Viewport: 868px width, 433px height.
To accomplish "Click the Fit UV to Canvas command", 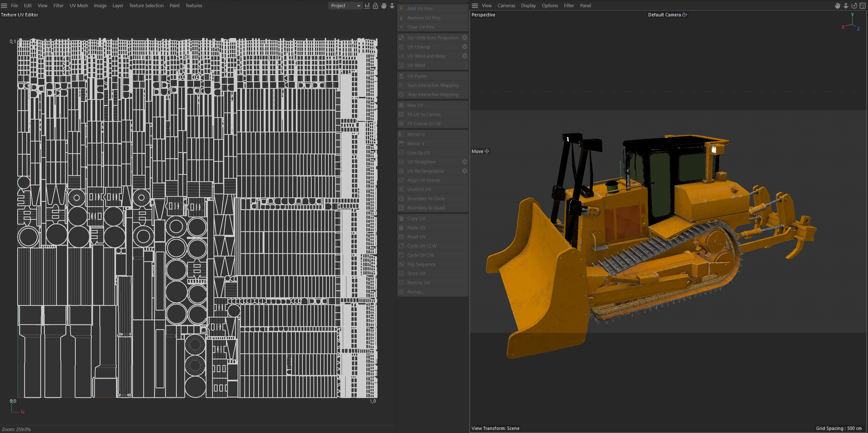I will tap(424, 114).
